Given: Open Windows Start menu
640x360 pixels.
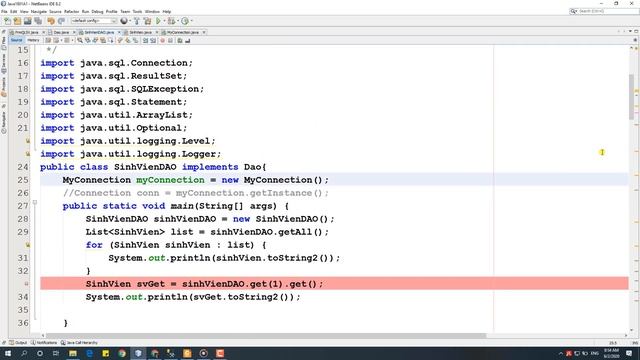Looking at the screenshot, I should [7, 353].
